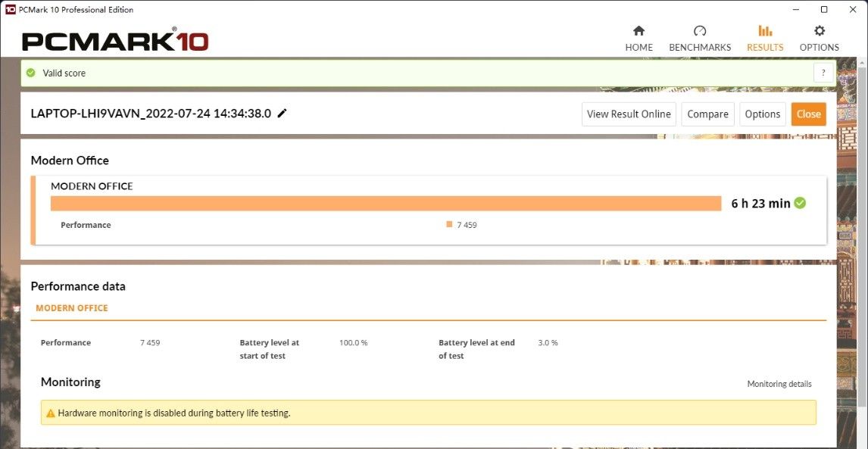Viewport: 868px width, 449px height.
Task: Select the MODERN OFFICE performance data tab
Action: click(x=72, y=308)
